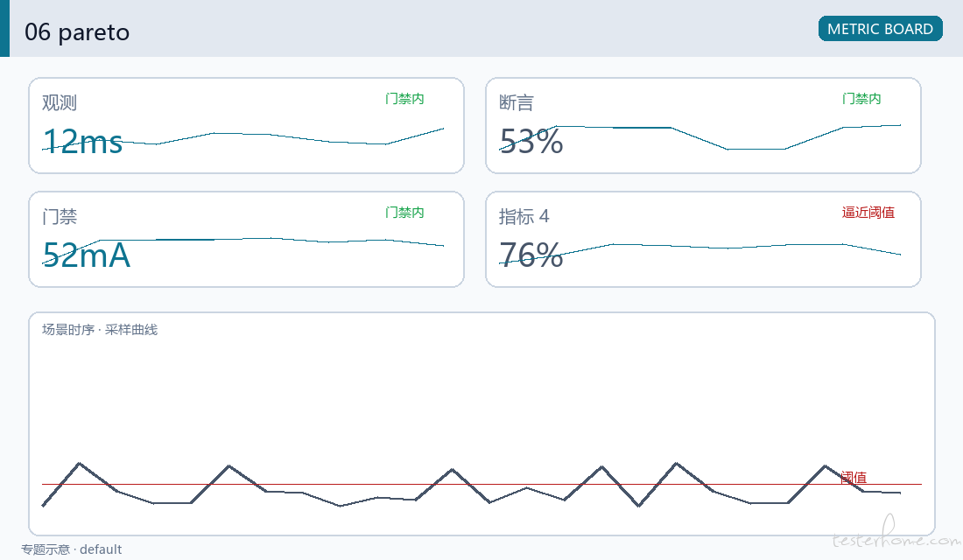Viewport: 963px width, 560px height.
Task: Click 门禁内 status on 断言 card
Action: click(x=861, y=99)
